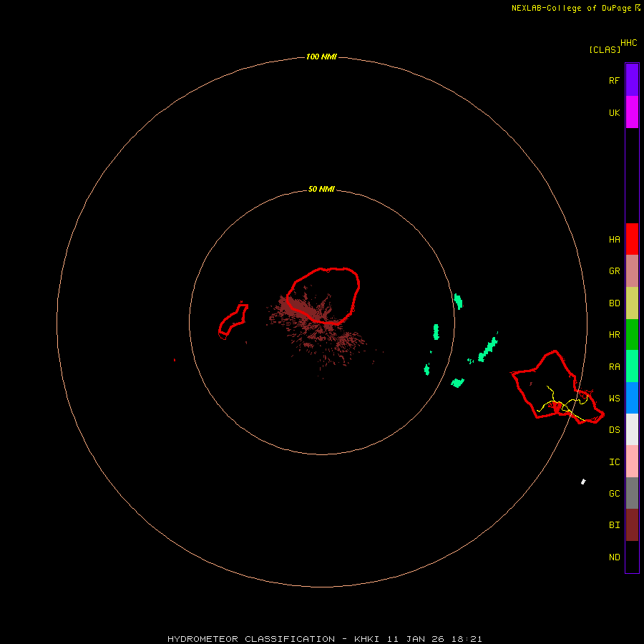
Task: Click the light pink IC legend swatch
Action: tap(632, 462)
